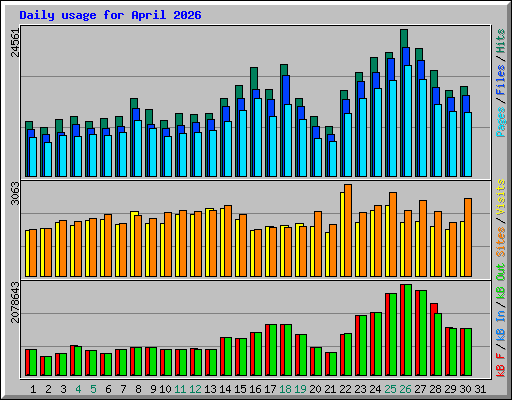This screenshot has width=512, height=400.
Task: Select the orange Sites bar for day 30
Action: (468, 237)
